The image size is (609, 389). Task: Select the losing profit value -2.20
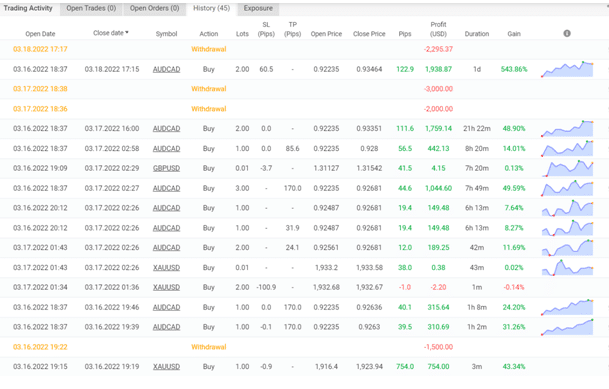pyautogui.click(x=438, y=287)
